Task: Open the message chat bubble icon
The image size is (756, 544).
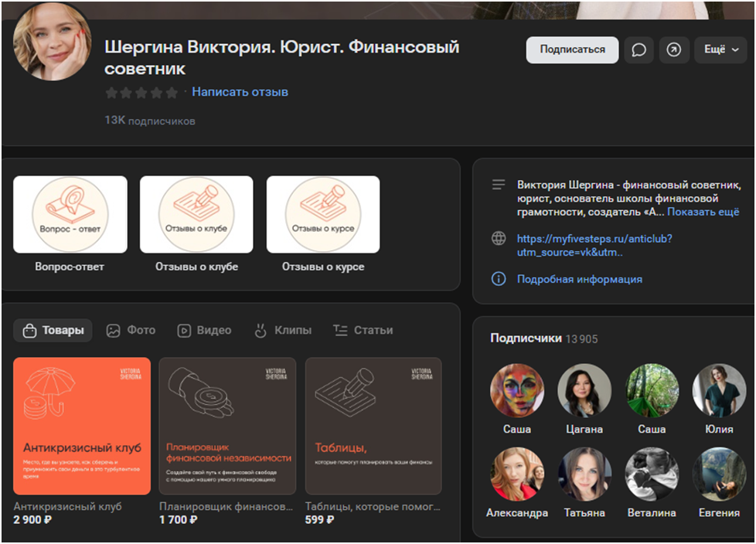Action: click(639, 49)
